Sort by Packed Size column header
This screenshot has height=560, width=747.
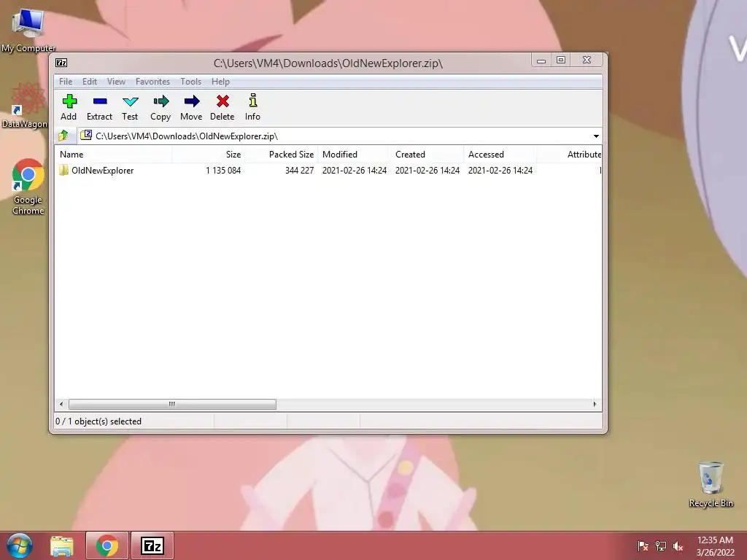[x=281, y=155]
